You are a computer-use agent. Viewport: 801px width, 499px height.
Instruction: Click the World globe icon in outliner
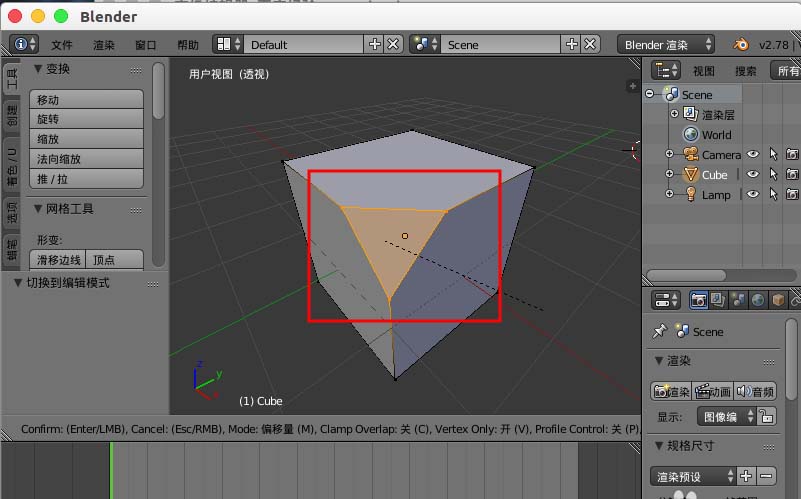pos(691,134)
